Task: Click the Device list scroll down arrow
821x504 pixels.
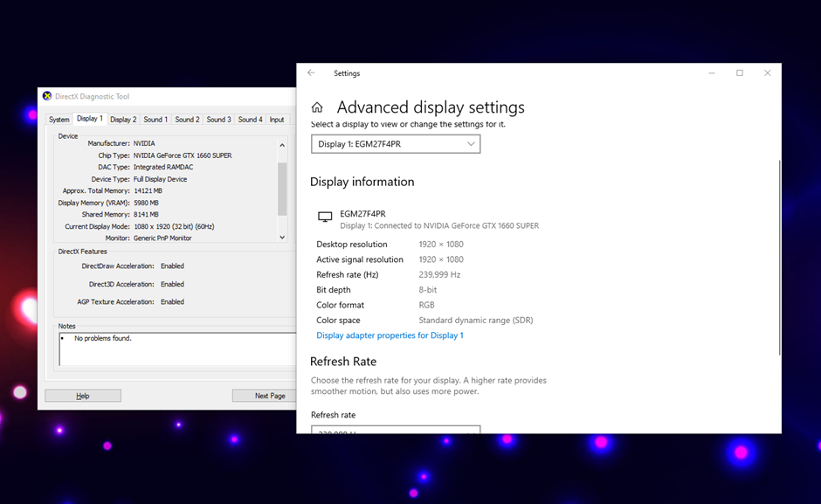Action: 282,237
